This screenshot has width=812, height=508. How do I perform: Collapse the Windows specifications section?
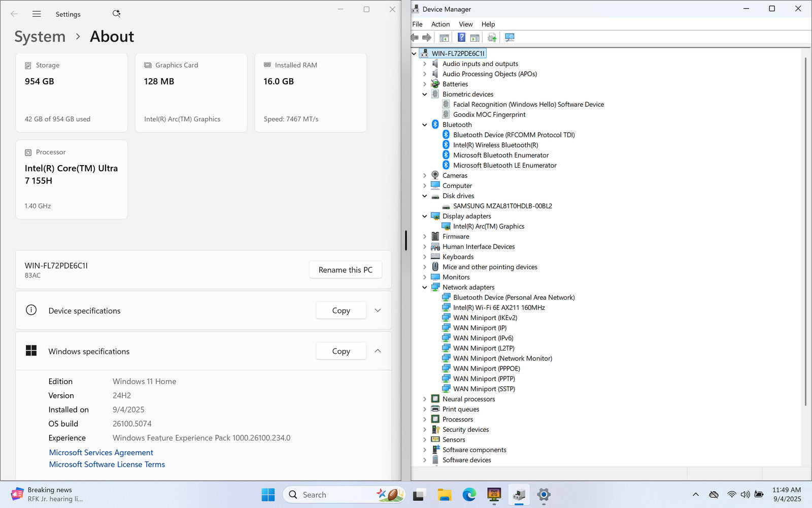[378, 351]
